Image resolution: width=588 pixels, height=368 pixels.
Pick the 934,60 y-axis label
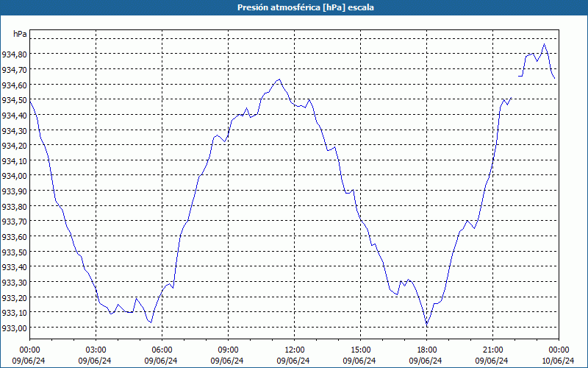[x=14, y=85]
